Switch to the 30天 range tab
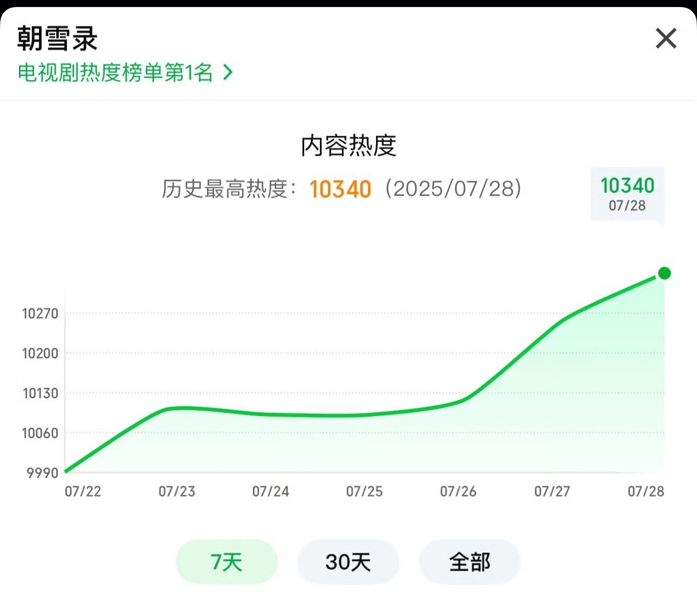Screen dimensions: 697x616 pos(348,562)
